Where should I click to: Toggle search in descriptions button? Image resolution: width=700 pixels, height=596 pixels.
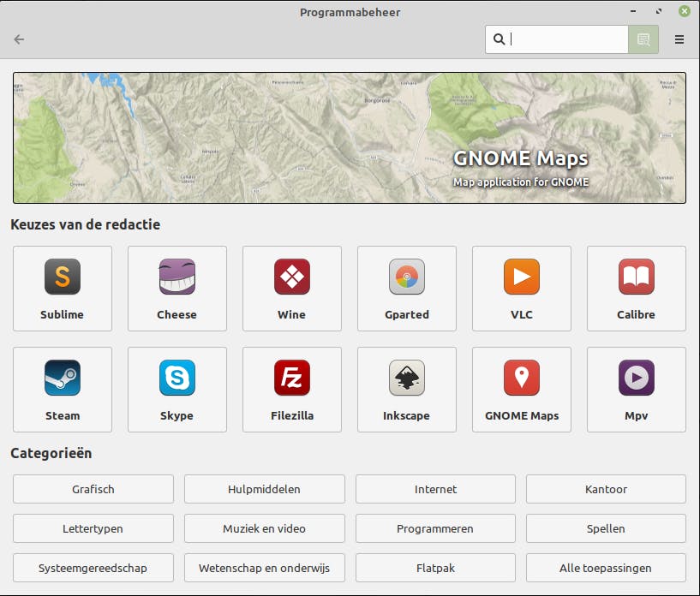click(x=643, y=39)
